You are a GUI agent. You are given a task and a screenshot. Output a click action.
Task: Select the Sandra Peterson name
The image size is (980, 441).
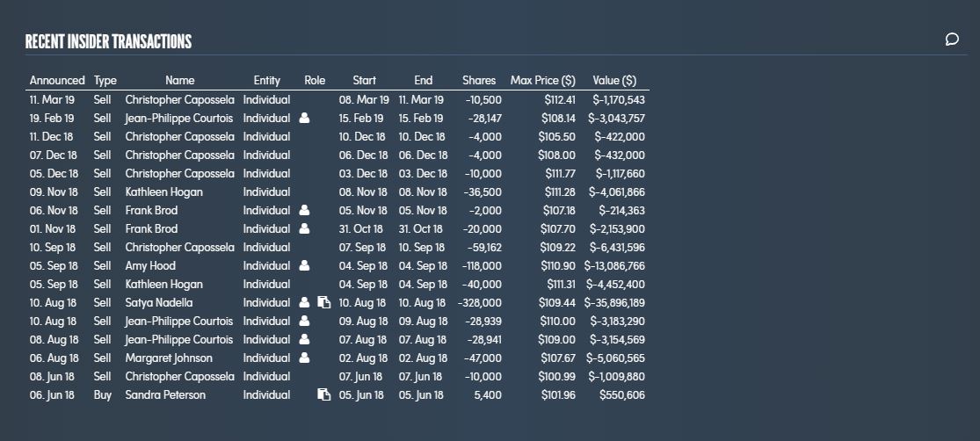pyautogui.click(x=165, y=394)
